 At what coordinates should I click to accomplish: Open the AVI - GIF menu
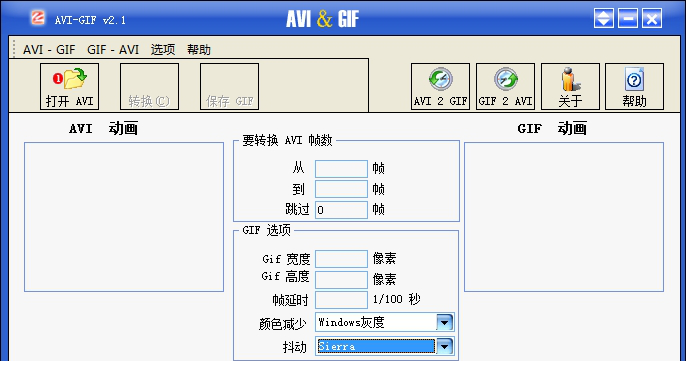click(x=49, y=49)
